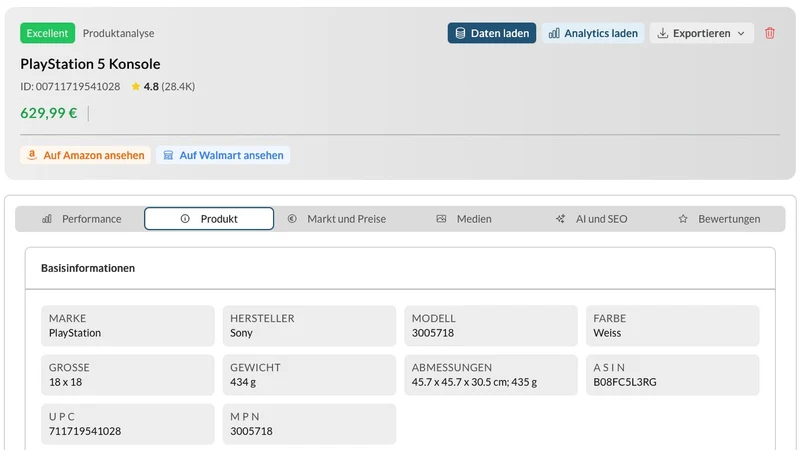
Task: Click the info icon on Produkt tab
Action: pyautogui.click(x=185, y=219)
